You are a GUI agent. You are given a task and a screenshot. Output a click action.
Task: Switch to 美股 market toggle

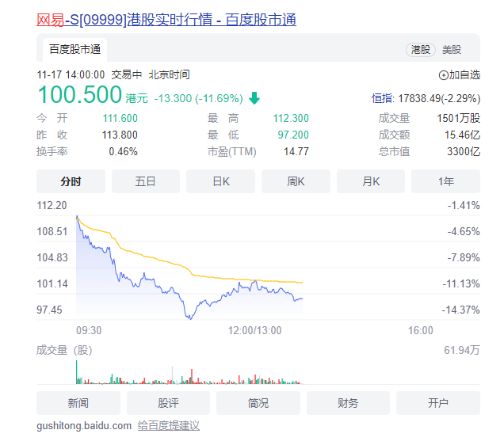[452, 50]
